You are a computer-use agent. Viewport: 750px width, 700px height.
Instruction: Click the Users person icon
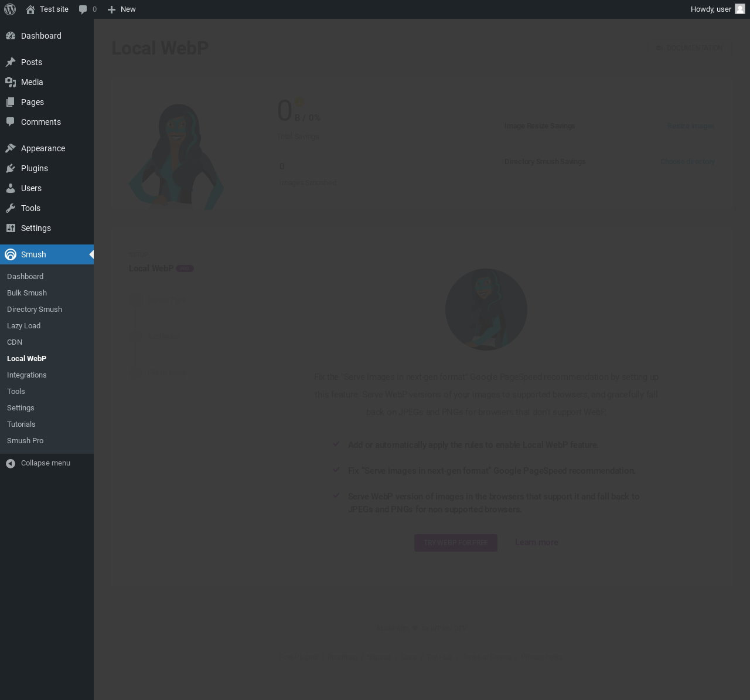point(11,188)
